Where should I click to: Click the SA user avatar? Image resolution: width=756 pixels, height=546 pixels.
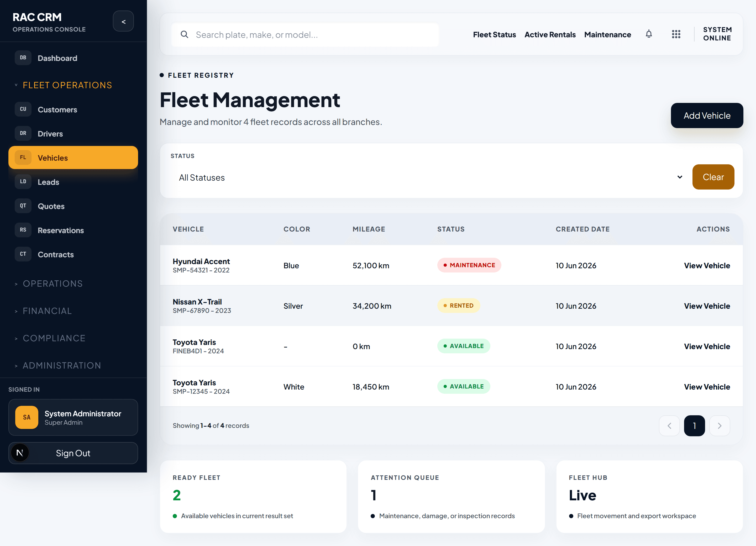(27, 417)
